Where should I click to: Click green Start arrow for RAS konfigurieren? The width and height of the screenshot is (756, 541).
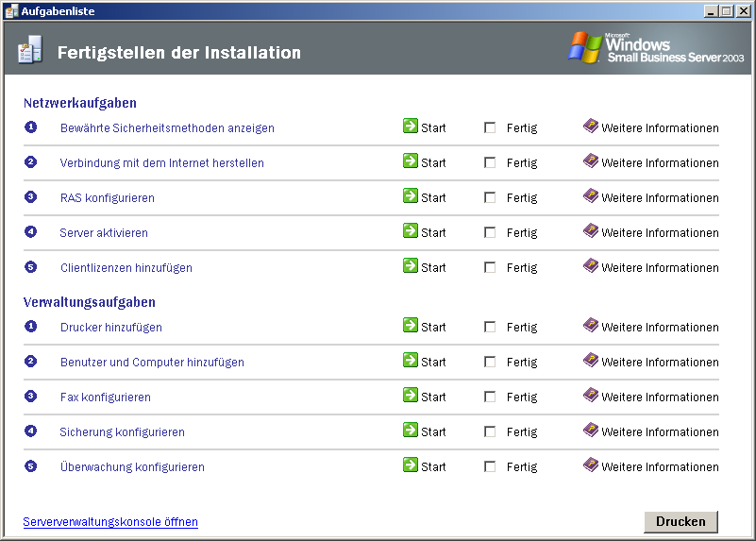(410, 196)
